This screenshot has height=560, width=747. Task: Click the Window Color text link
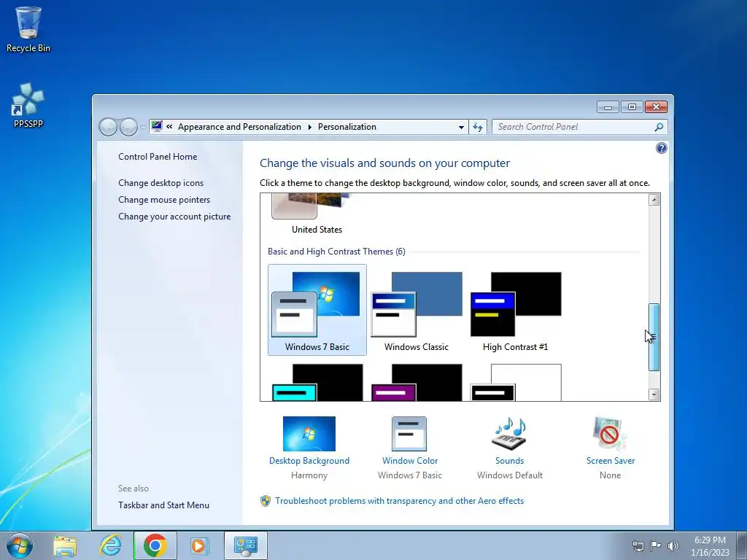click(410, 461)
